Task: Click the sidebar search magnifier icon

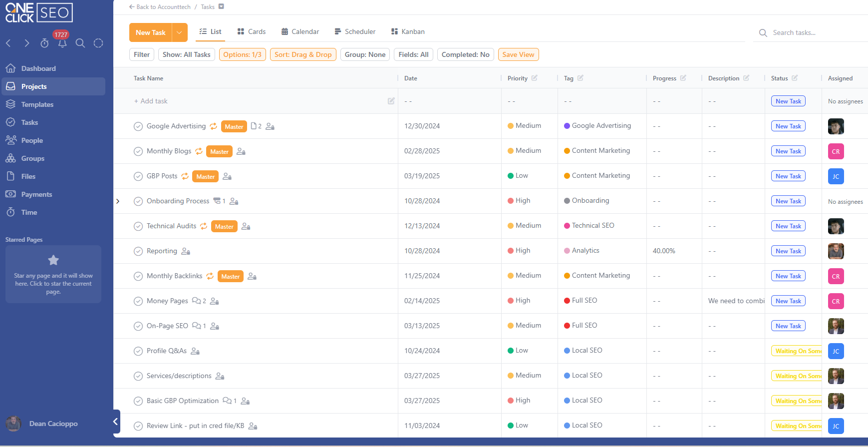Action: coord(80,43)
